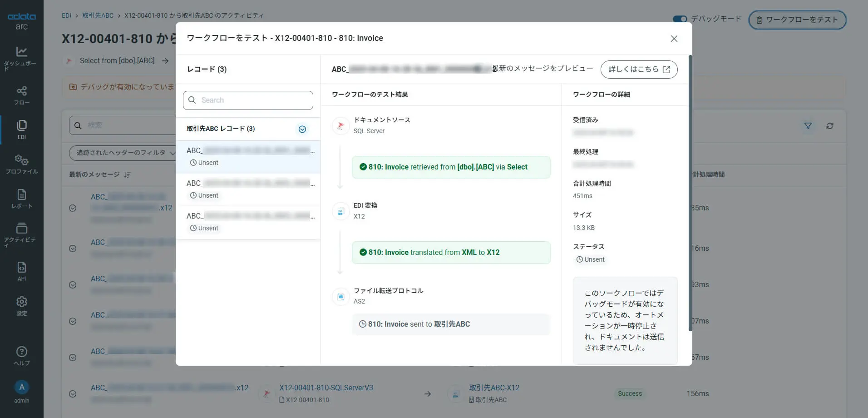Click '810: Invoice translated from XML to X12'
This screenshot has width=868, height=418.
451,253
